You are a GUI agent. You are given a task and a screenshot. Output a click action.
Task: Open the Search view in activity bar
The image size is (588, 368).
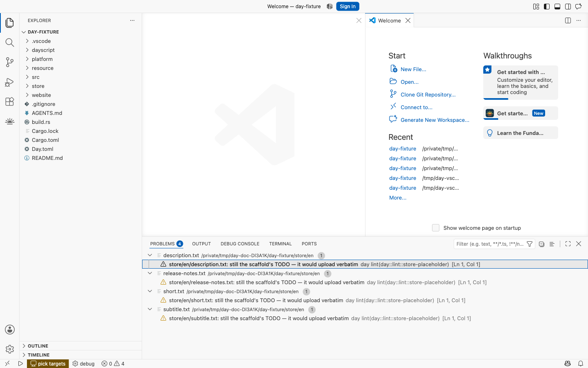coord(10,43)
